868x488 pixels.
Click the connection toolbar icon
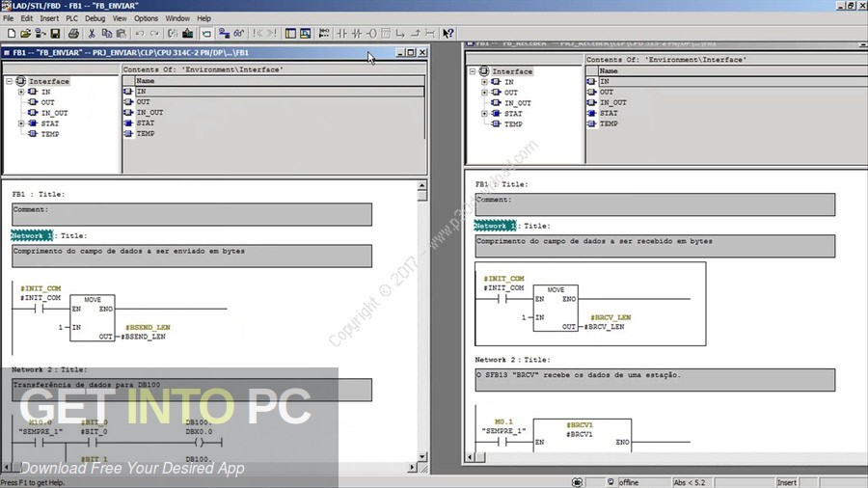429,34
